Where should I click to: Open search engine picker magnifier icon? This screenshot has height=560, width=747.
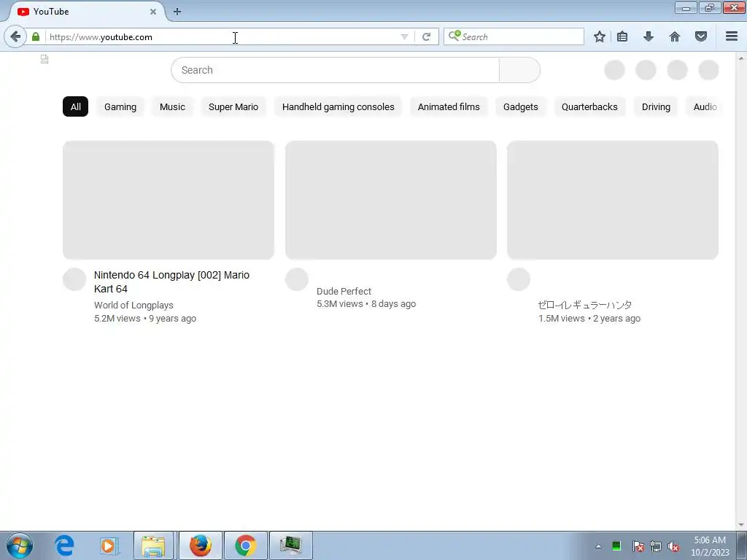click(x=454, y=36)
